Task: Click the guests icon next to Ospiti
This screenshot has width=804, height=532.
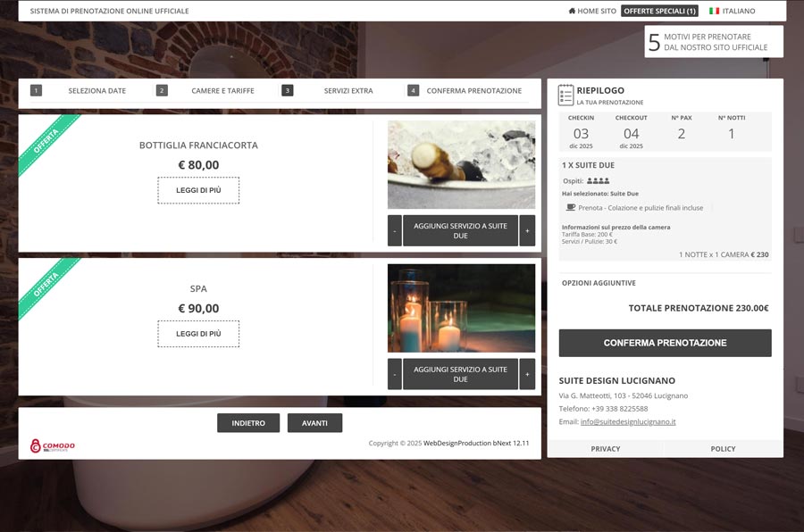Action: (598, 181)
